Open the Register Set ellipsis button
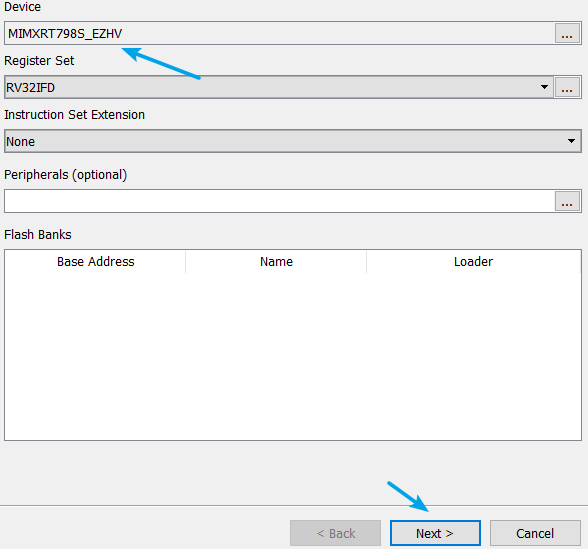Image resolution: width=588 pixels, height=549 pixels. tap(567, 87)
